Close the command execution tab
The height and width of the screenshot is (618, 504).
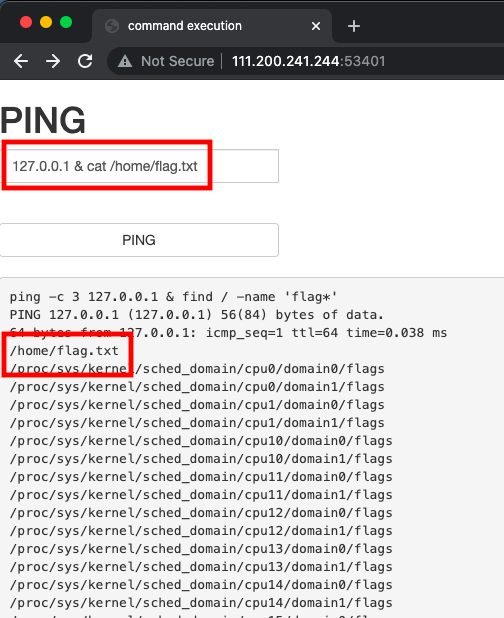pos(316,26)
